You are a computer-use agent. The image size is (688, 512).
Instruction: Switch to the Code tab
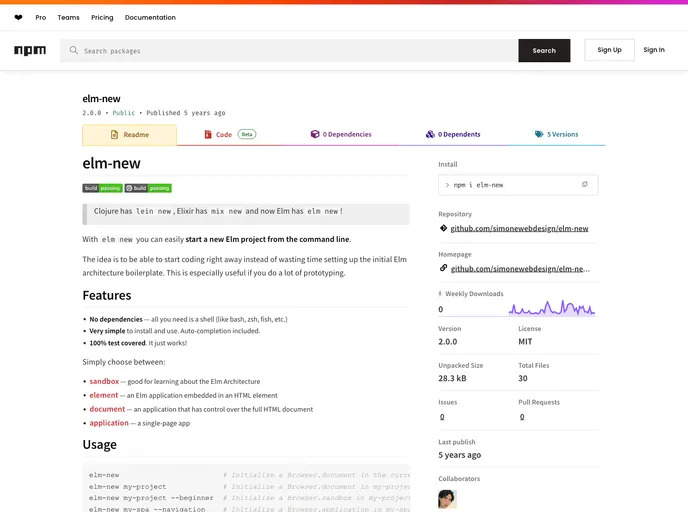230,135
